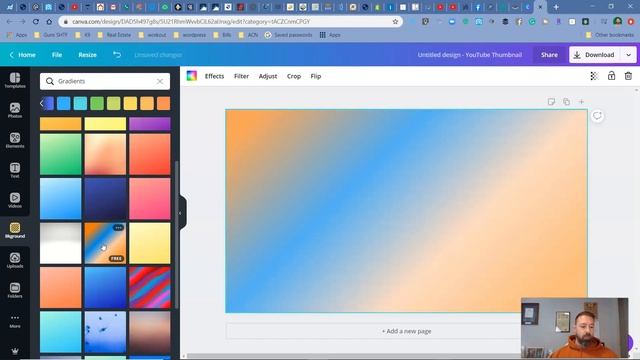640x360 pixels.
Task: Choose the green color swatch
Action: pos(97,103)
